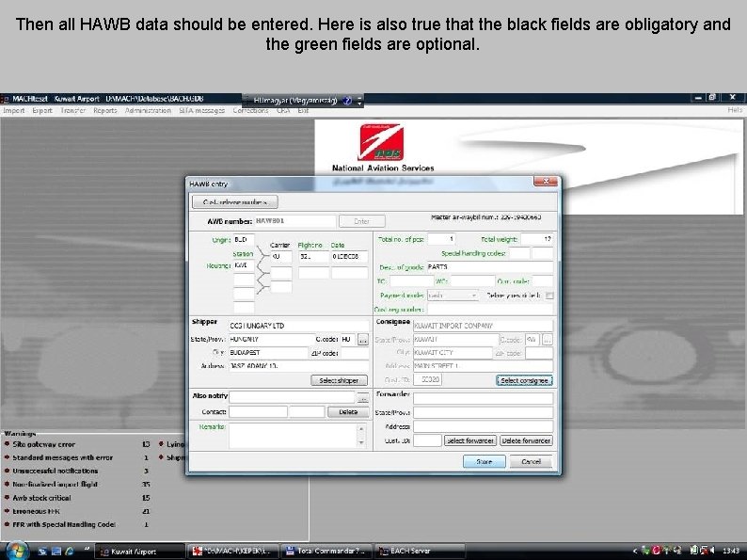Open the Export menu

[x=42, y=110]
